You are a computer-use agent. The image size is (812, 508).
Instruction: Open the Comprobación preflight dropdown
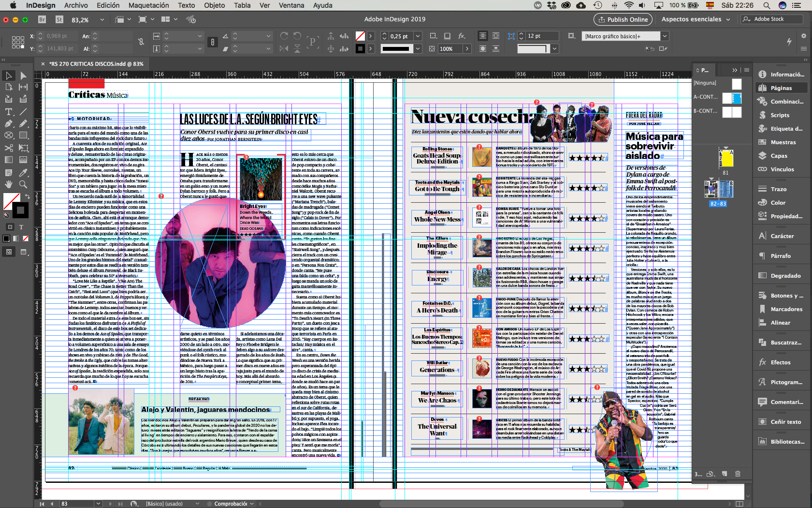(x=252, y=504)
